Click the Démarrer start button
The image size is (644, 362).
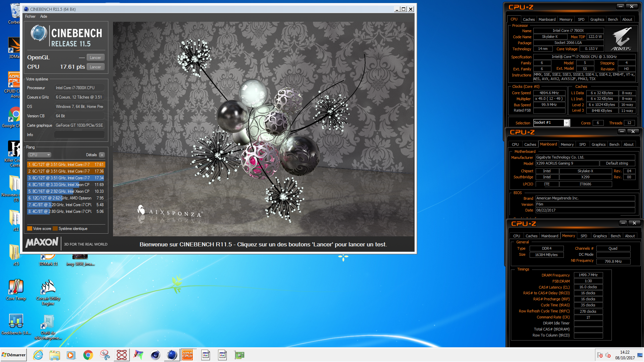coord(13,355)
